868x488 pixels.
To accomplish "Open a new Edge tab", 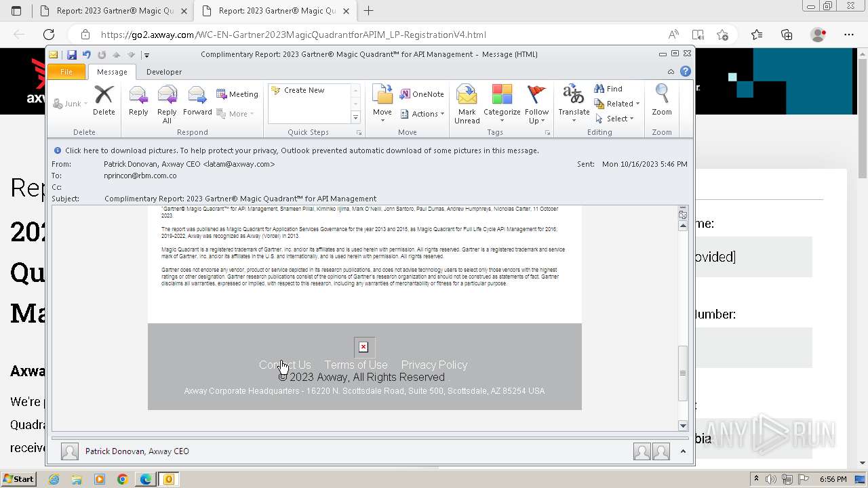I will click(369, 11).
